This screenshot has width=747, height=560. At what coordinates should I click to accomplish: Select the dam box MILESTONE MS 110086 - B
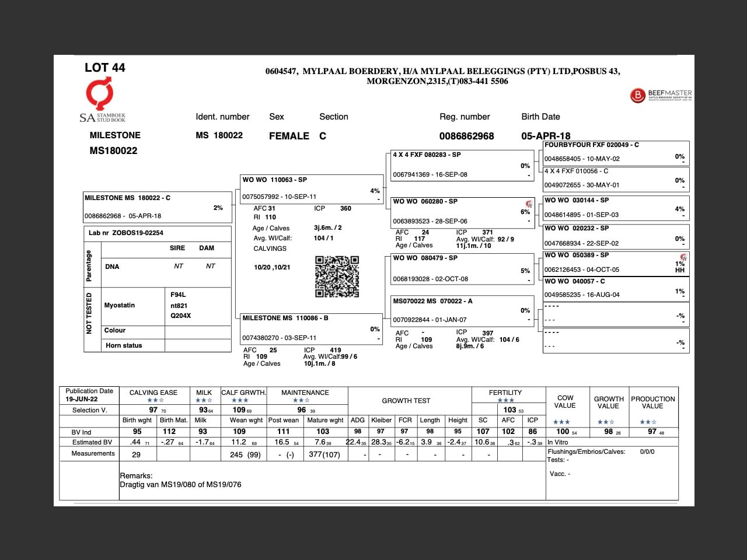click(x=310, y=328)
